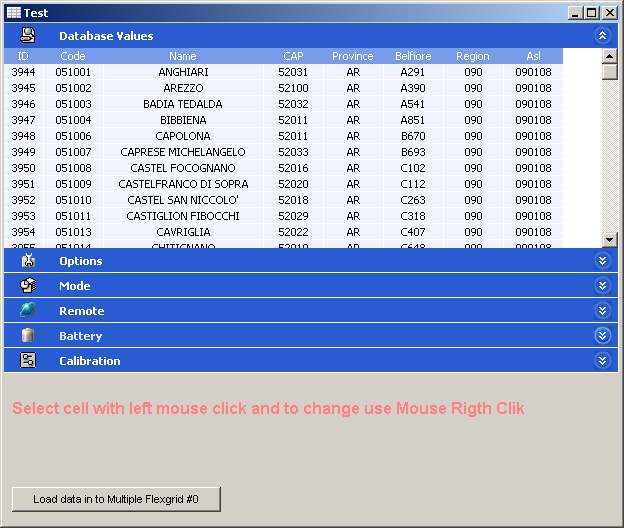Click the Province column header

tap(353, 56)
